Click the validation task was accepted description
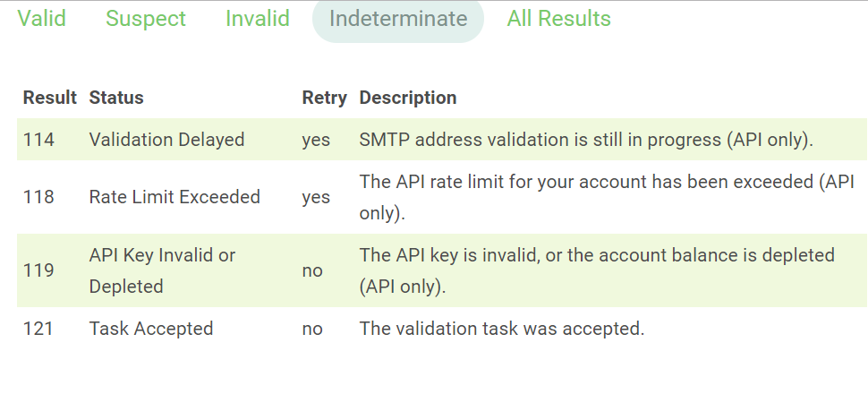This screenshot has width=868, height=394. [501, 329]
